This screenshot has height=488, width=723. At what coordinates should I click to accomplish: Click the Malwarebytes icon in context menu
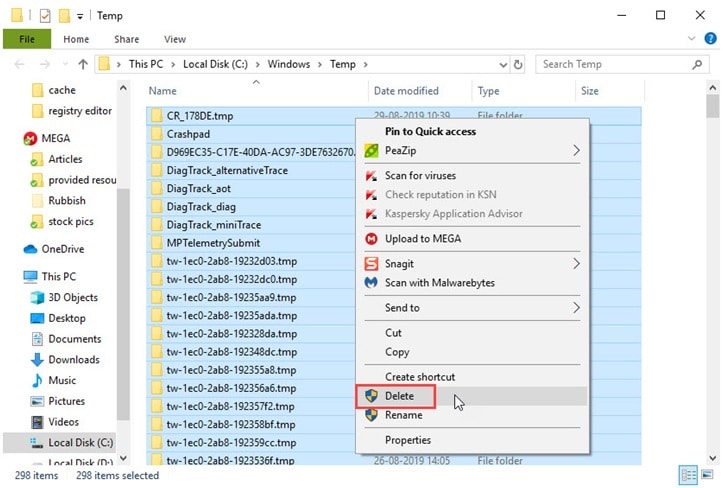pos(371,283)
